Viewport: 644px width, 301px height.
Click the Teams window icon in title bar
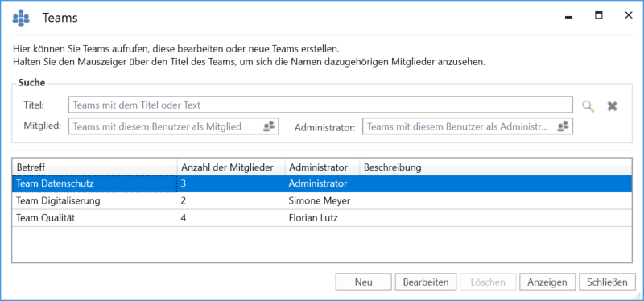click(x=21, y=18)
